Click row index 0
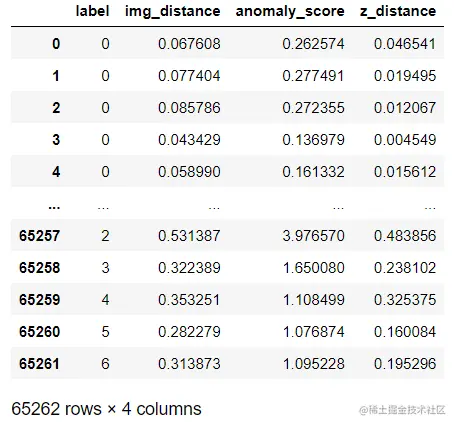 56,44
